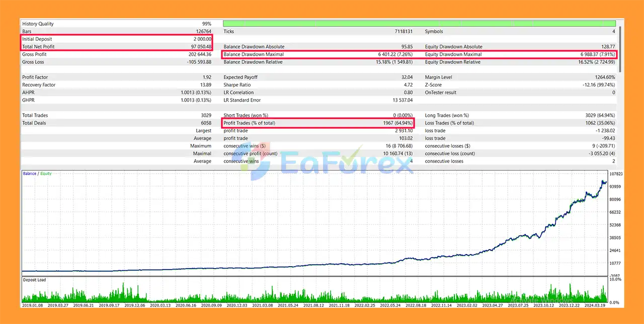This screenshot has width=644, height=324.
Task: Select Equity Drawdown Absolute value 128.77
Action: 608,47
